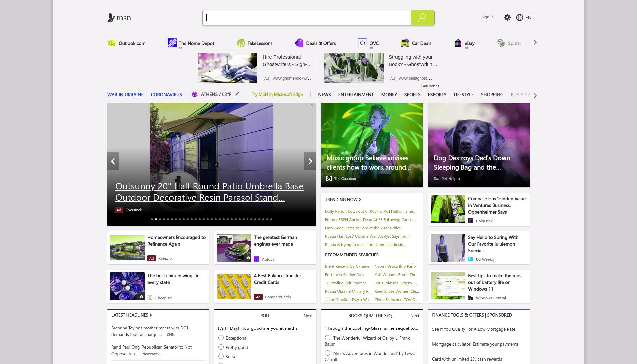Open the Dog Destroys Dad's Sleeping Bag story

479,145
